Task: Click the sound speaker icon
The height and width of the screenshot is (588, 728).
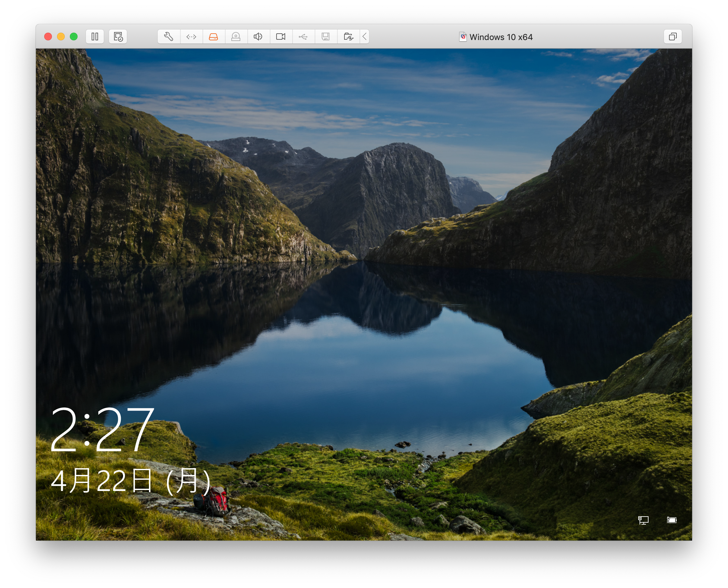Action: pos(258,37)
